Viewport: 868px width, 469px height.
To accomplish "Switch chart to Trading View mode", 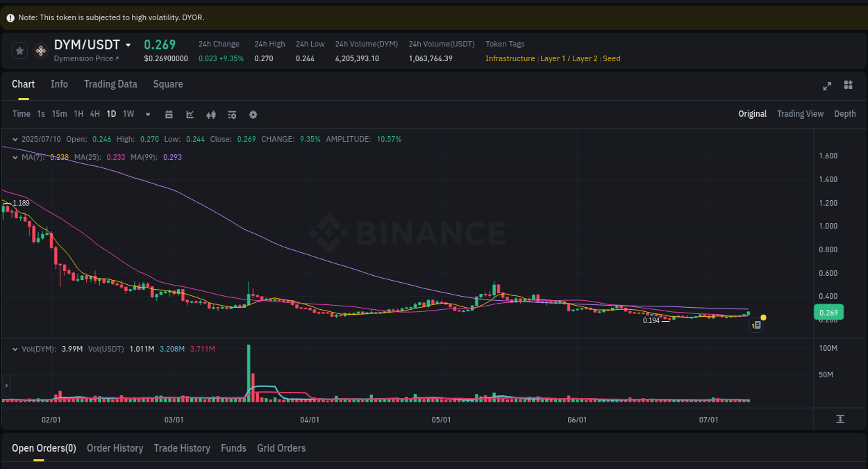I will (x=800, y=113).
